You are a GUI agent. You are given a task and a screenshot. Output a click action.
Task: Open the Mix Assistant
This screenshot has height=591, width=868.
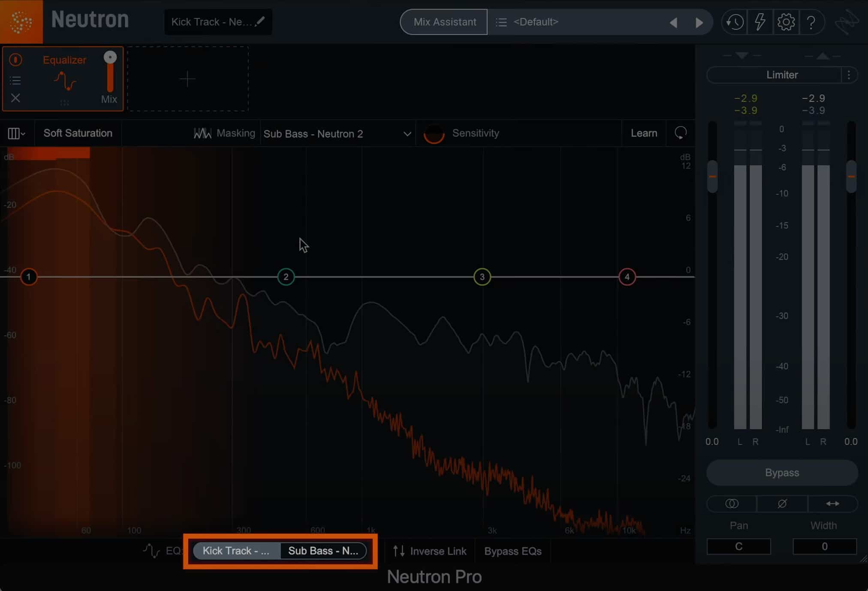444,22
